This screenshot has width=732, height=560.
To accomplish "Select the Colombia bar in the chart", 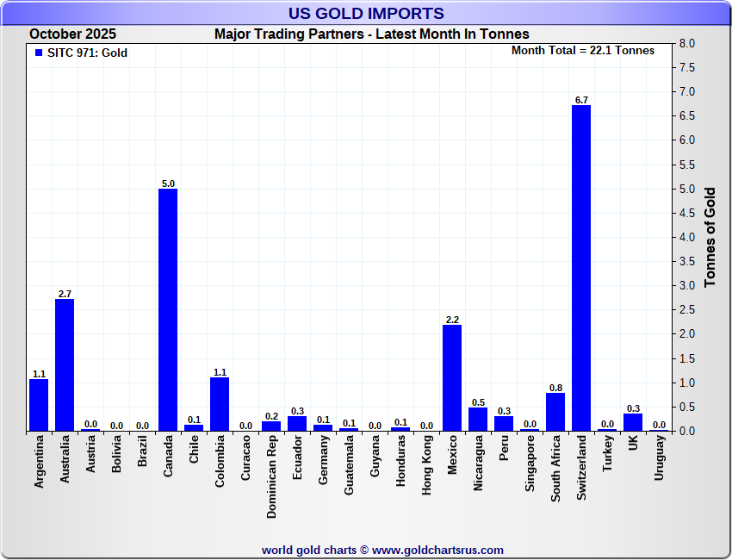I will click(x=220, y=404).
